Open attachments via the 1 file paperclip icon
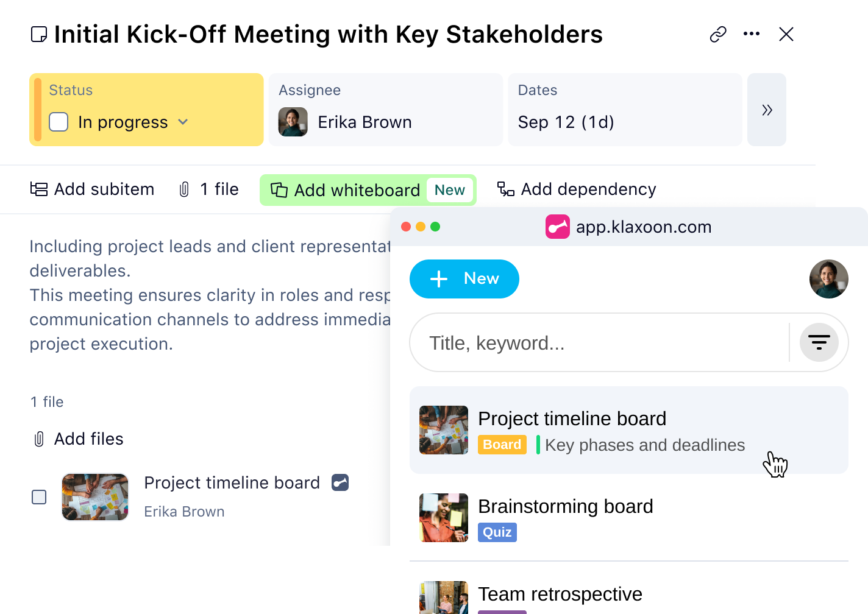868x614 pixels. point(186,189)
